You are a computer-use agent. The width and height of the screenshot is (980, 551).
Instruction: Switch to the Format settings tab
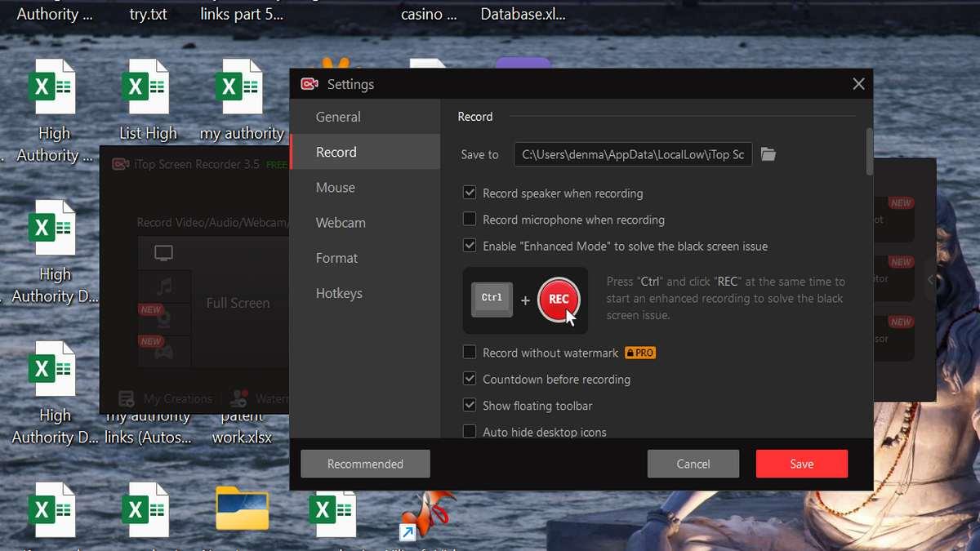(365, 258)
